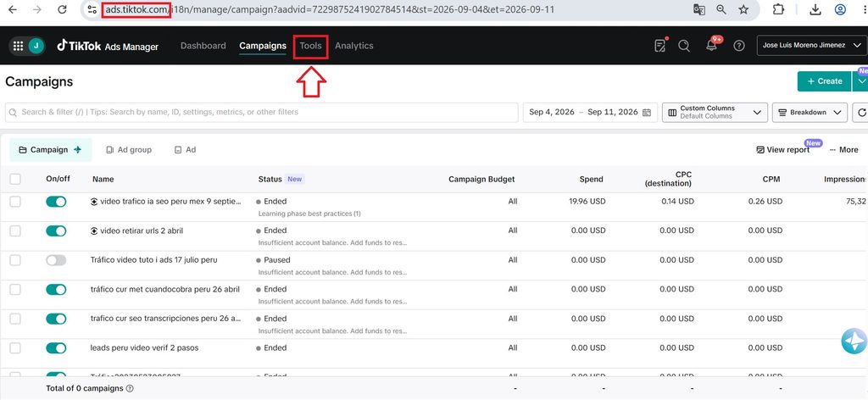Select checkbox for video retirar urls 2 abril

(x=15, y=231)
